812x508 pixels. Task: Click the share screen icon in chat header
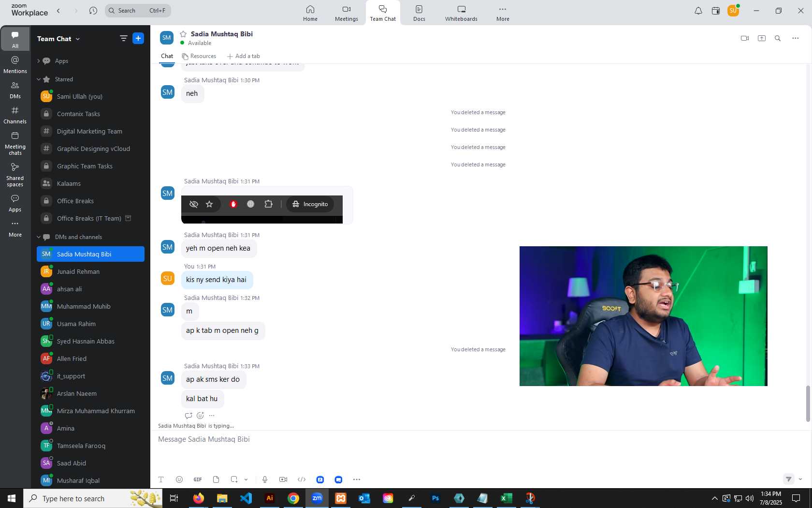(x=762, y=38)
